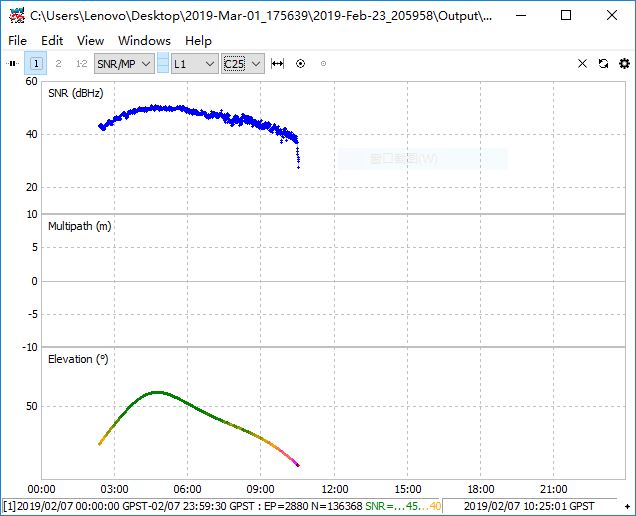Toggle solution 1 display button

tap(36, 64)
